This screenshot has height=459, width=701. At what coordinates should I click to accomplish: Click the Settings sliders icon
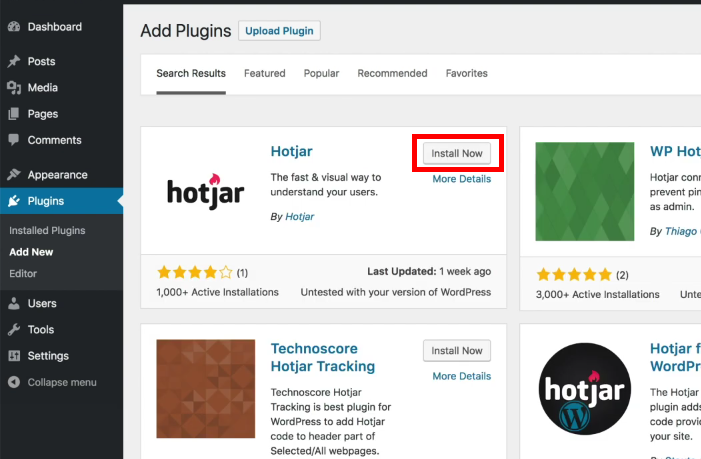tap(14, 356)
